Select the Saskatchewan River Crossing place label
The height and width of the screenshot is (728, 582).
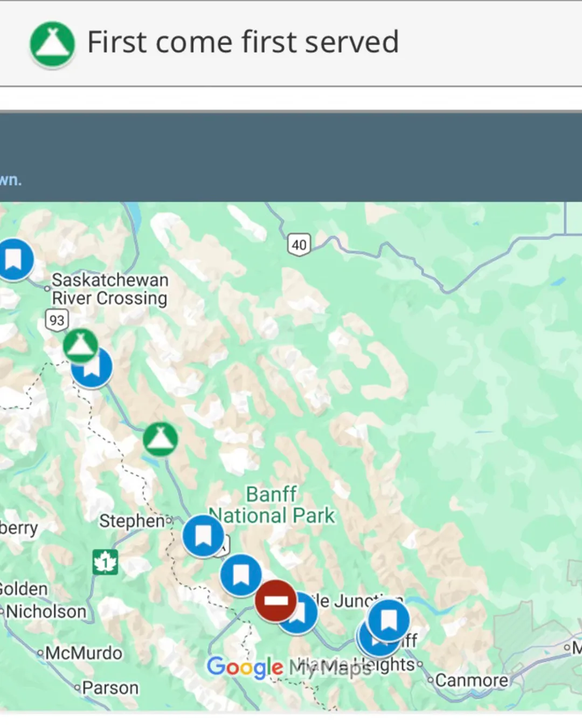(109, 289)
